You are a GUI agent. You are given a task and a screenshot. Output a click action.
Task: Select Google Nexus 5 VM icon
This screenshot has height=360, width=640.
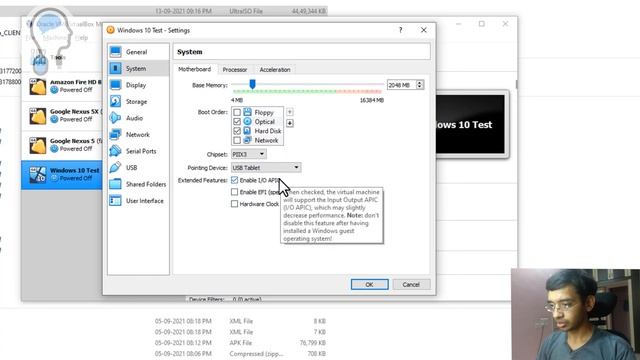coord(38,145)
